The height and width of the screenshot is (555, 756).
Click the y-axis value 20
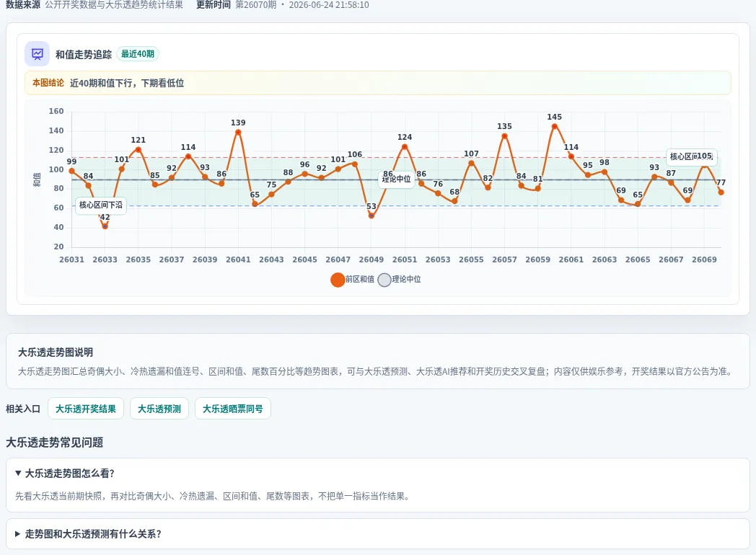coord(59,247)
